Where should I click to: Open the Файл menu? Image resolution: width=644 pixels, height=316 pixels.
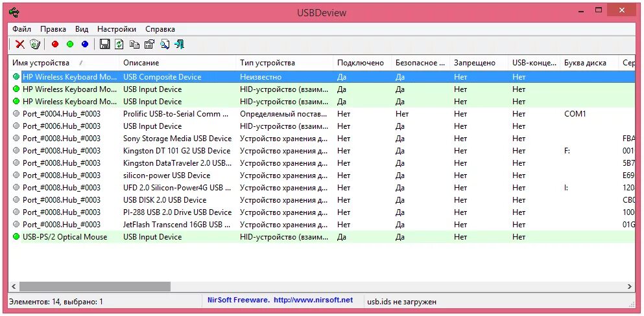(22, 29)
